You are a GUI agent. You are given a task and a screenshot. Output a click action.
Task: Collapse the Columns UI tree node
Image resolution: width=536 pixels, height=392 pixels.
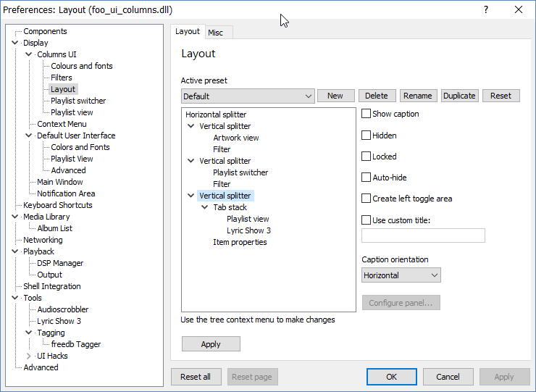(29, 54)
